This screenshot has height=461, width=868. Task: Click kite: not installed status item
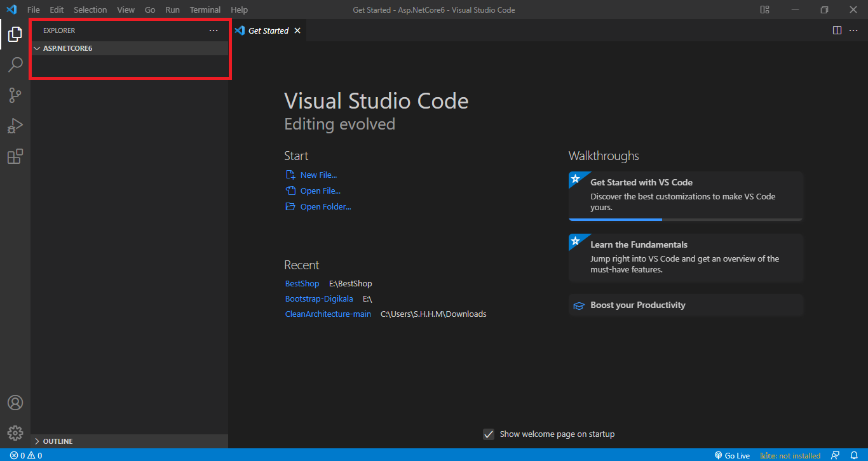point(790,455)
